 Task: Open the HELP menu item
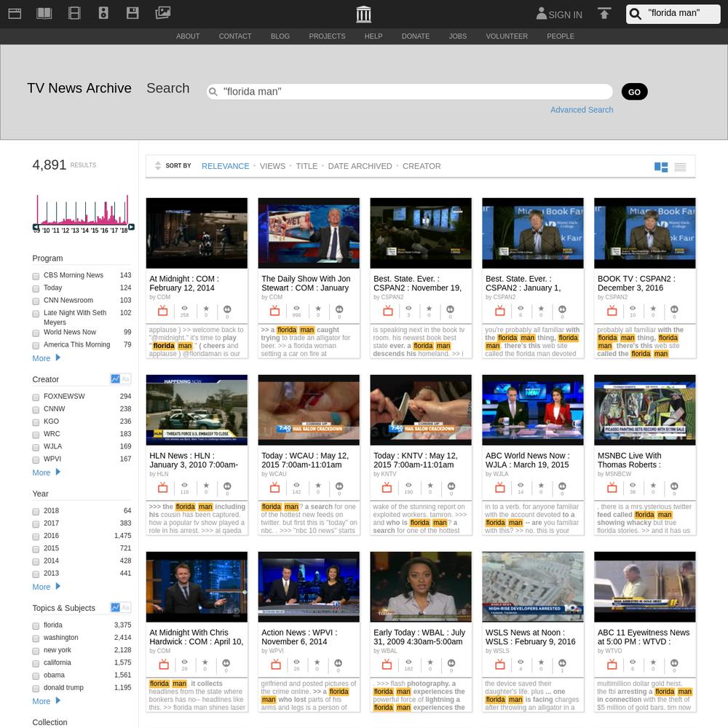[373, 36]
